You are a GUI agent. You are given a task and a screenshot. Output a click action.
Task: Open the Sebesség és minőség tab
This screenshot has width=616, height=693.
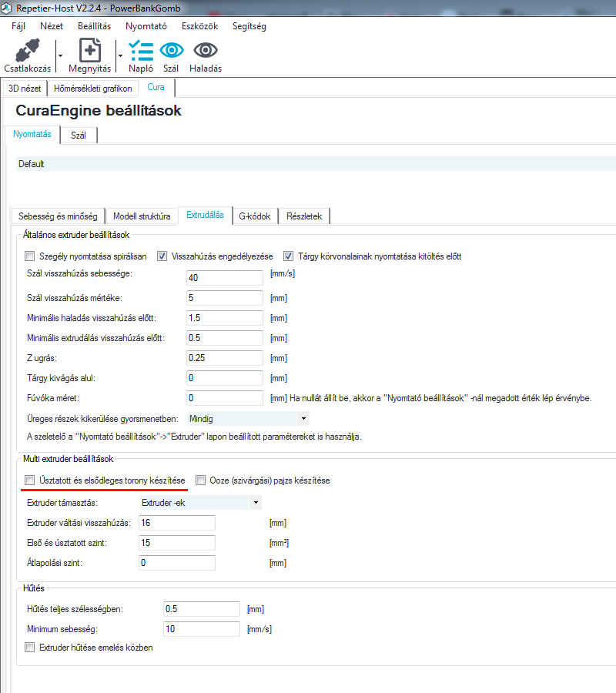(x=58, y=216)
